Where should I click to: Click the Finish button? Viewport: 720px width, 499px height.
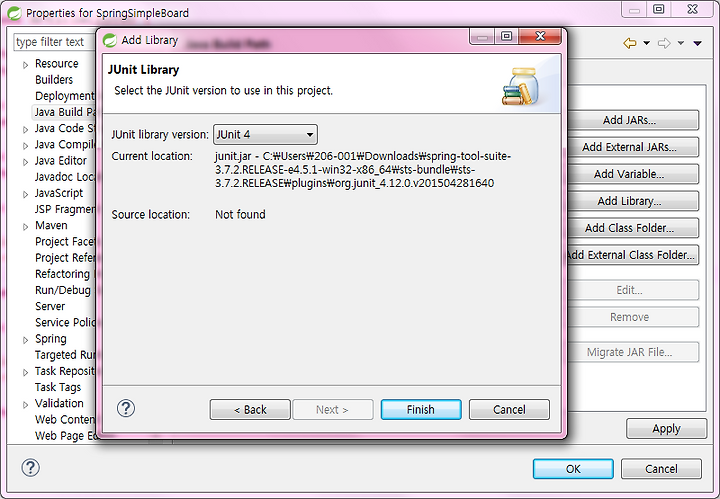point(421,409)
